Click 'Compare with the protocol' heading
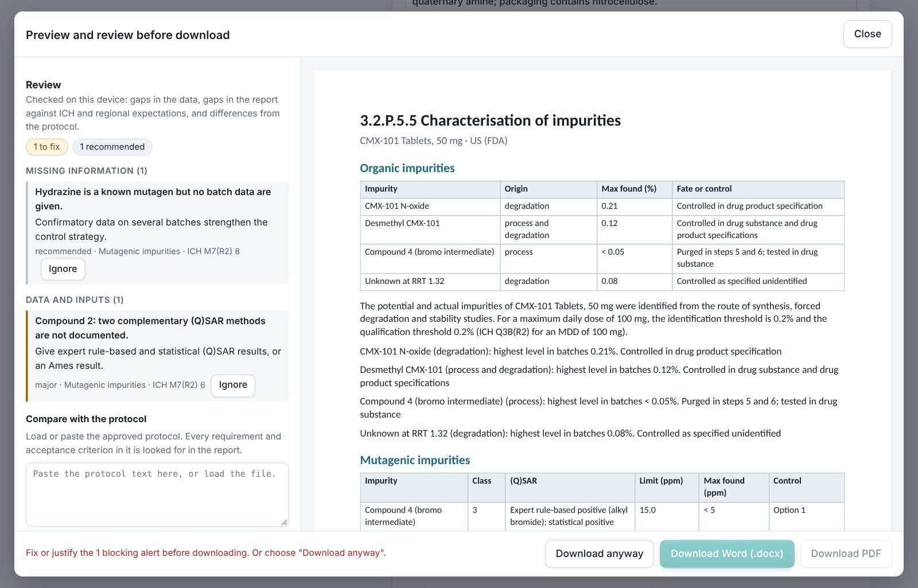This screenshot has width=918, height=588. [86, 419]
